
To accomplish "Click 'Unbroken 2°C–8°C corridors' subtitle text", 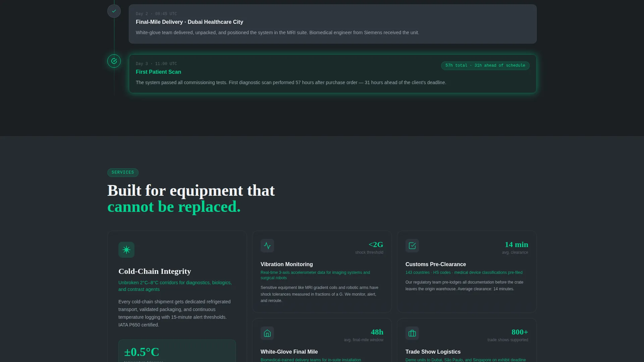I will 175,286.
